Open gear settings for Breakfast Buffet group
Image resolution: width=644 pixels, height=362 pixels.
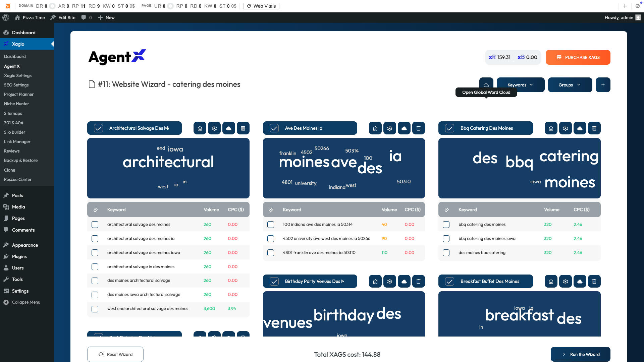566,281
